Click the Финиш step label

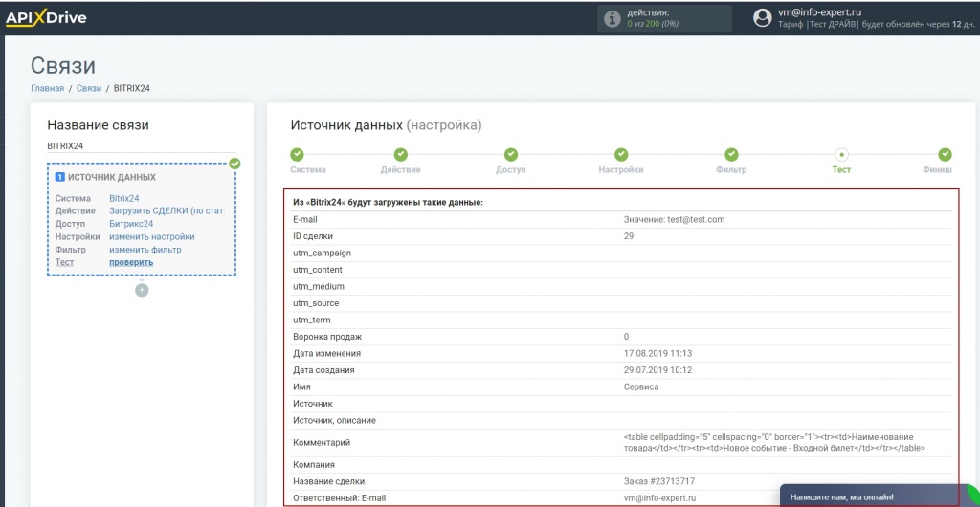point(937,170)
